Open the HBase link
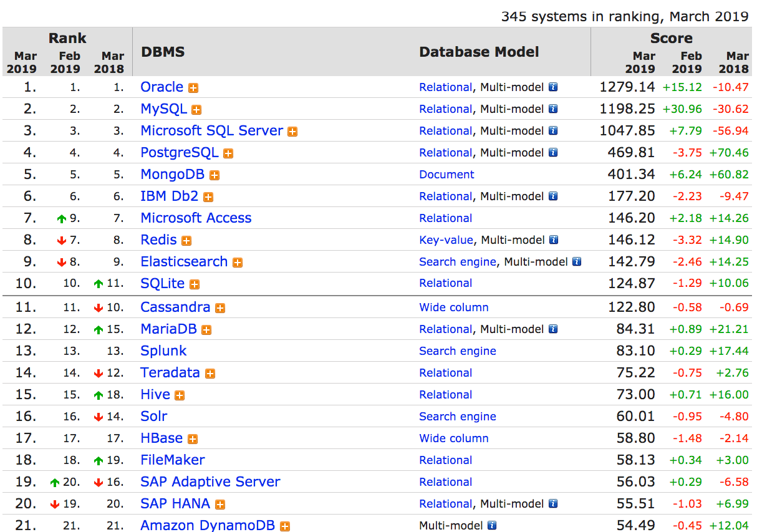The image size is (757, 532). click(x=162, y=438)
